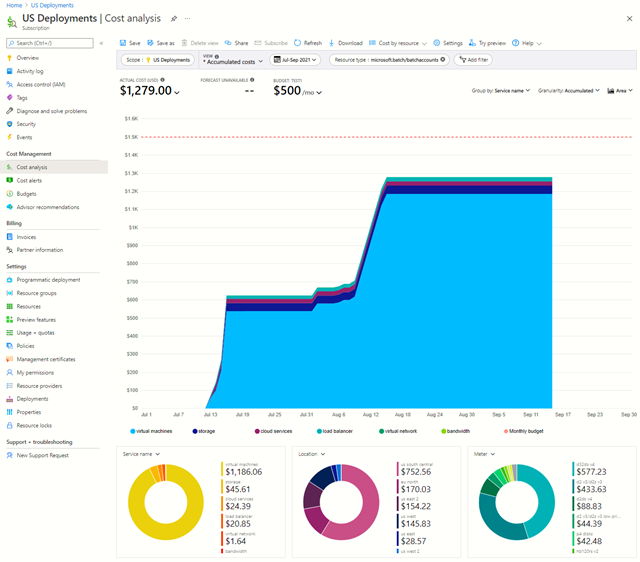Click the Share icon in the toolbar
The width and height of the screenshot is (640, 562).
point(228,43)
